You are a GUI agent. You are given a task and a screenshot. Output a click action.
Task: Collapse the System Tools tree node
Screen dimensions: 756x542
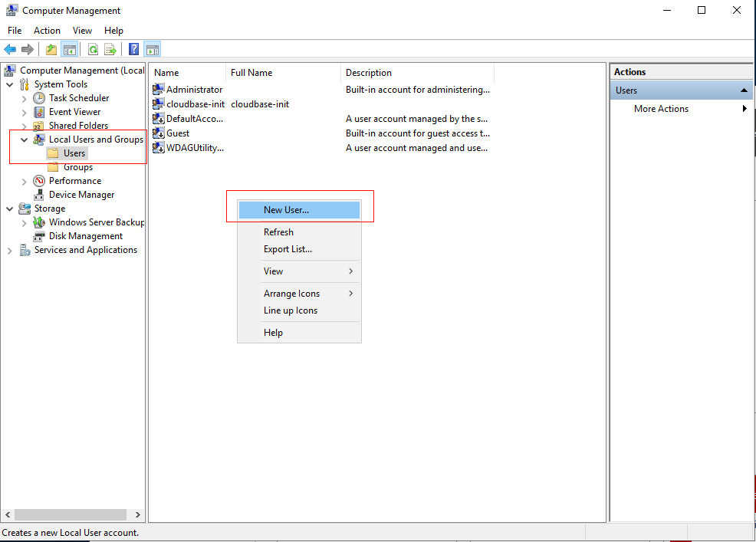(x=10, y=85)
